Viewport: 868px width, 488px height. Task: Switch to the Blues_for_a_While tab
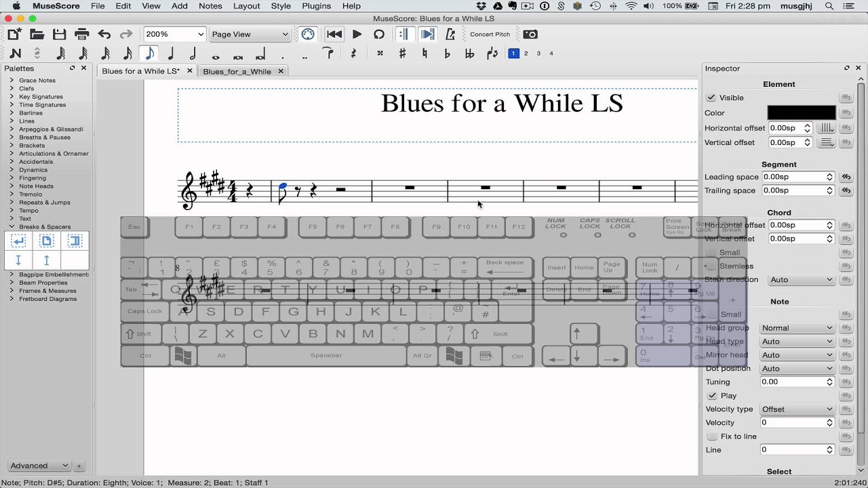tap(237, 71)
